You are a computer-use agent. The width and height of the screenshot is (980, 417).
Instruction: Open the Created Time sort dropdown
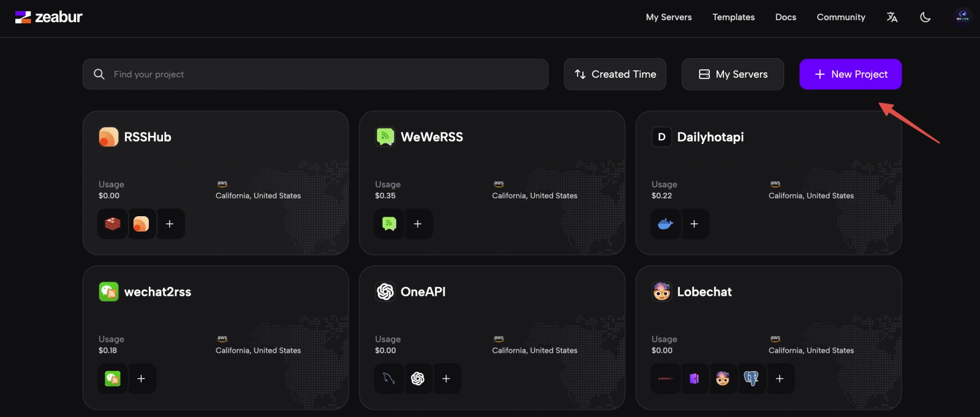615,74
